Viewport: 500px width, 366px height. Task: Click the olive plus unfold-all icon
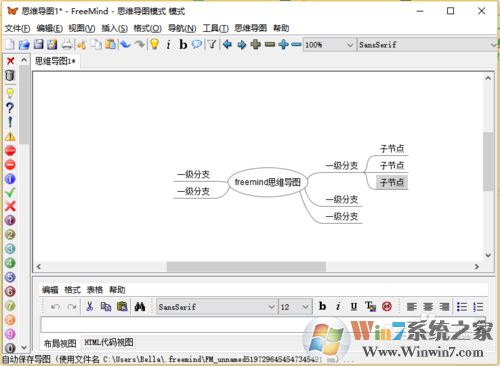(256, 44)
